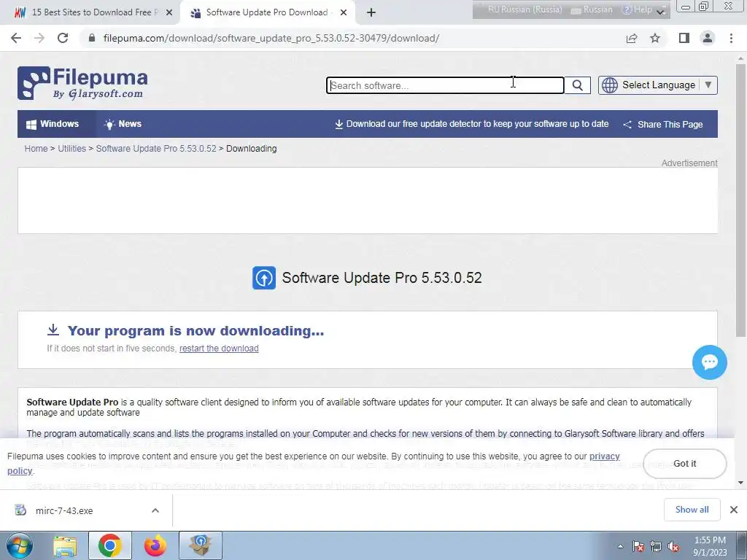
Task: Click the Filepuma logo
Action: 82,83
